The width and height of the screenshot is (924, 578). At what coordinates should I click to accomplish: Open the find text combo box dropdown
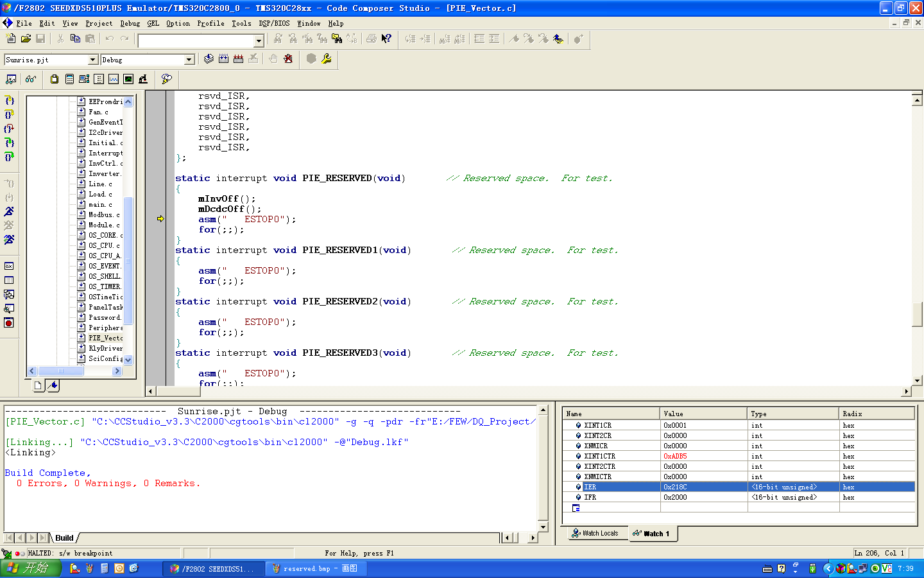(259, 41)
